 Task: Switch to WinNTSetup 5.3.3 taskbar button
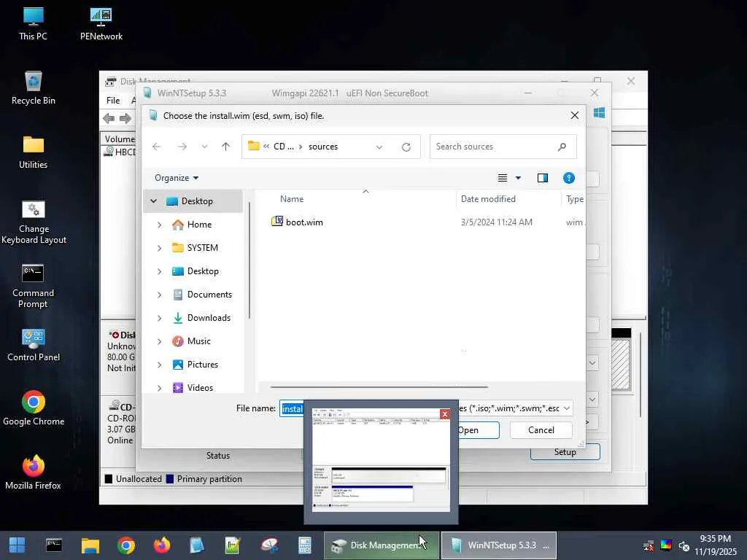pos(499,545)
